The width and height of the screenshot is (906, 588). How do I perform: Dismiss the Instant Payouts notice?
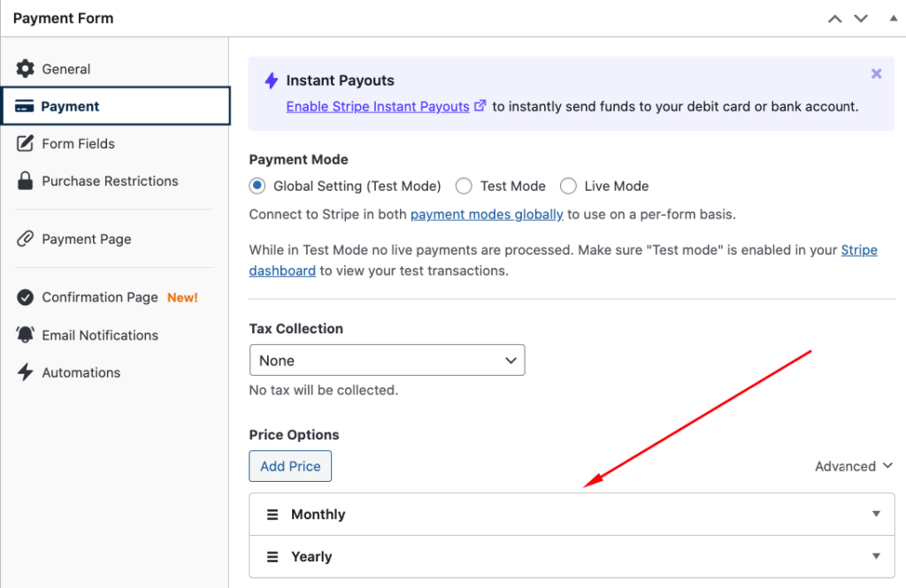(876, 74)
